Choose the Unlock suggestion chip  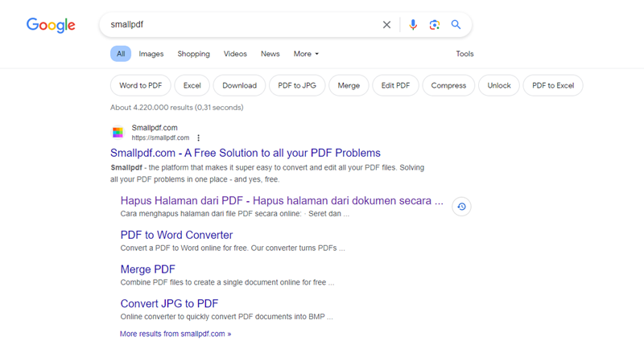pyautogui.click(x=499, y=85)
